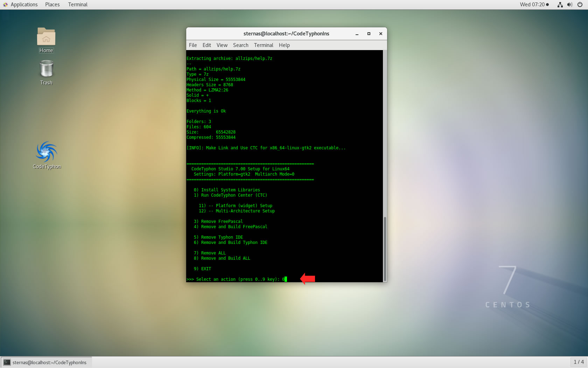Image resolution: width=588 pixels, height=368 pixels.
Task: Open the File menu in terminal window
Action: (193, 45)
